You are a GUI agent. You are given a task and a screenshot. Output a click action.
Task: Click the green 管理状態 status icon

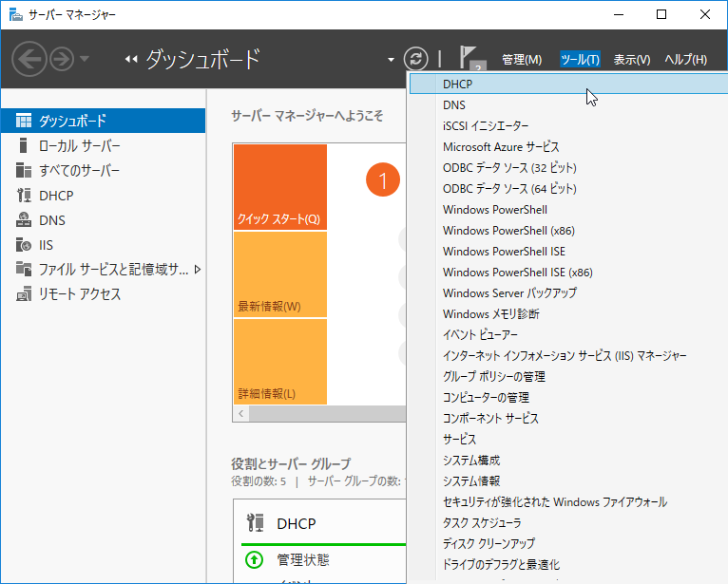(254, 560)
